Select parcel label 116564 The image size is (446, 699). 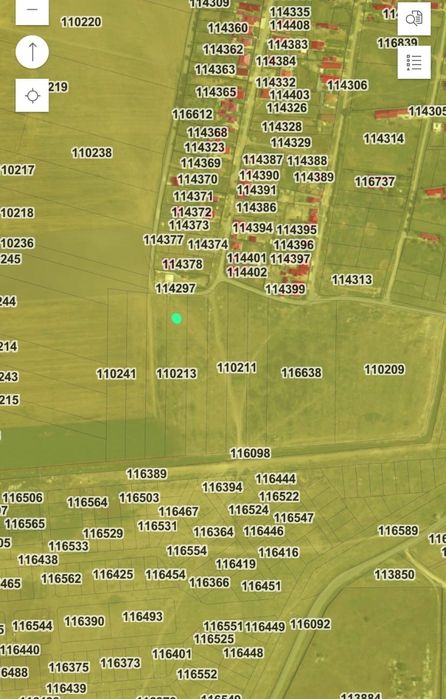pos(87,503)
